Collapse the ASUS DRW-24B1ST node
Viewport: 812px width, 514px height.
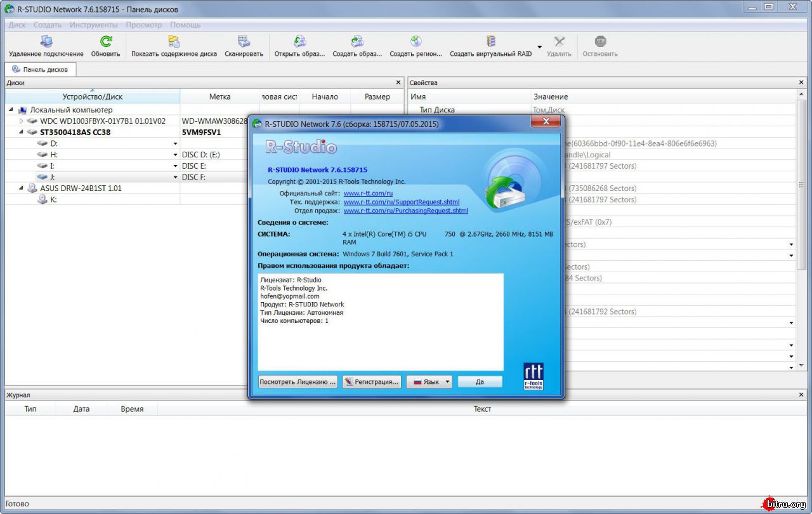pyautogui.click(x=22, y=188)
